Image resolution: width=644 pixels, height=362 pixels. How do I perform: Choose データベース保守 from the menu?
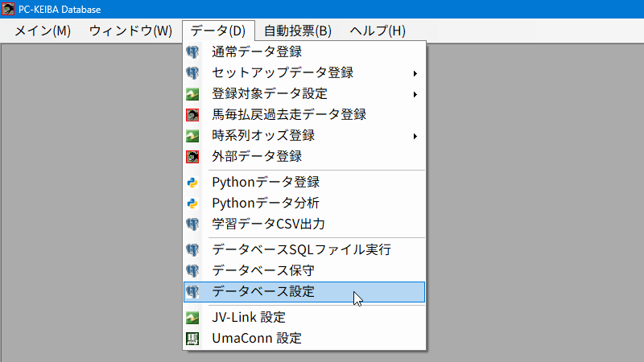[304, 271]
